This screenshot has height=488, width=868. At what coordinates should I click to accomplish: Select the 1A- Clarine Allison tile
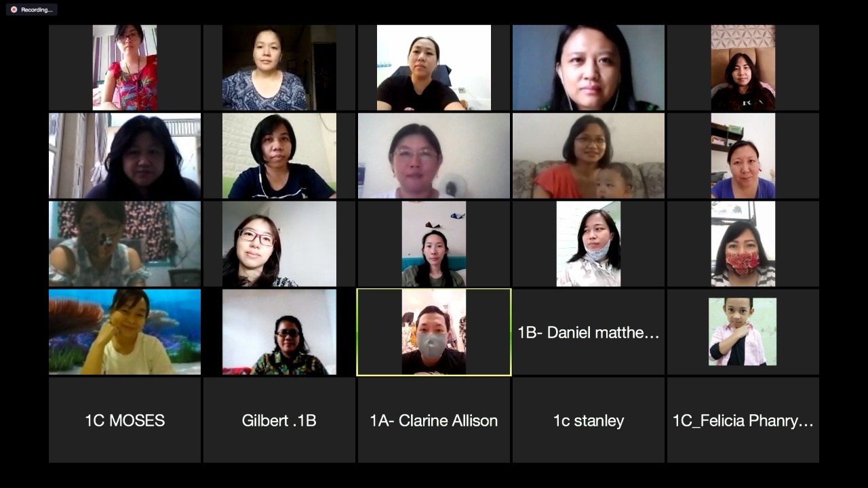coord(434,420)
